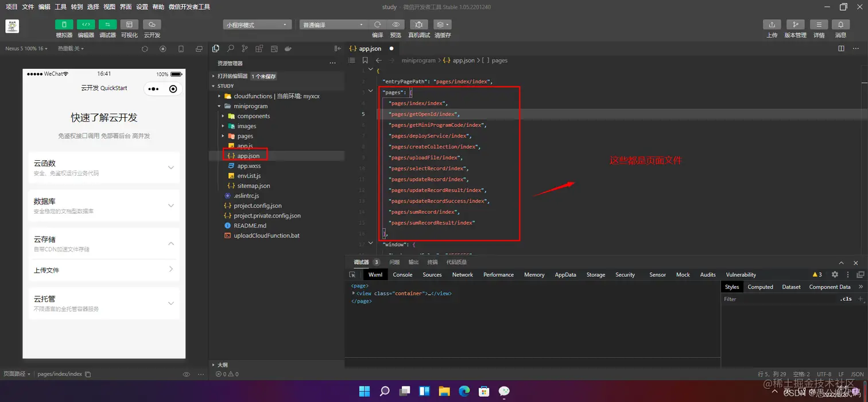This screenshot has width=868, height=402.
Task: Click the 上传 upload icon
Action: (x=772, y=25)
